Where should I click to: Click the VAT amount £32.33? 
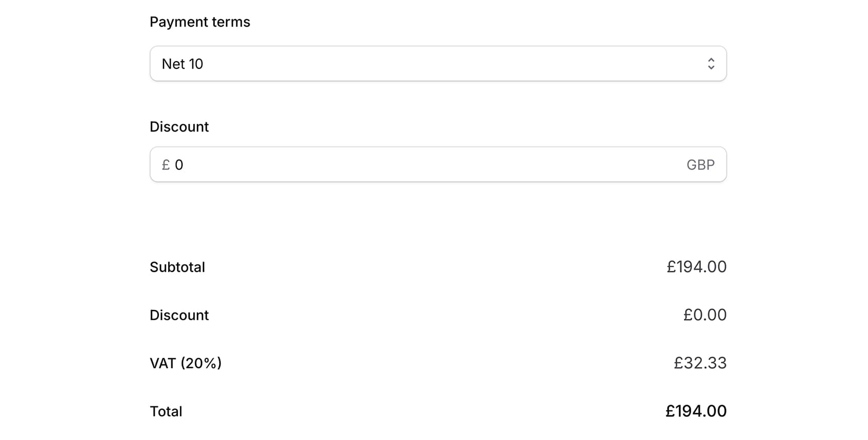[700, 363]
